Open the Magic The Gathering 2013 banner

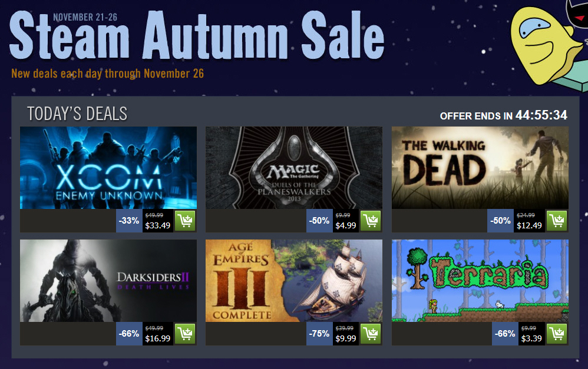294,168
